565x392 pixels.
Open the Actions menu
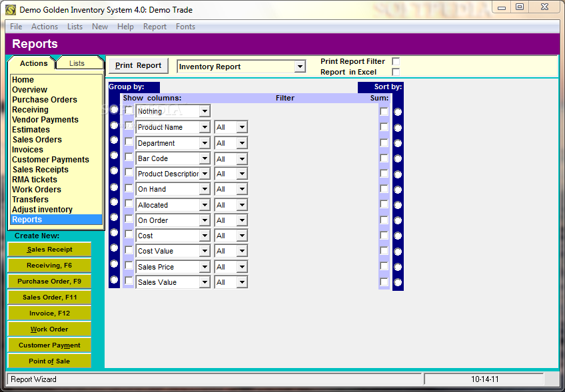[x=45, y=26]
